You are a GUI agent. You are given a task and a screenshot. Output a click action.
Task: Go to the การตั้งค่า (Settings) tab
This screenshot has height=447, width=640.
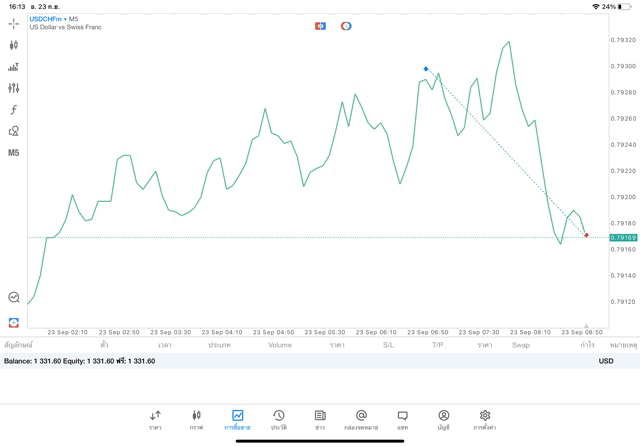click(485, 419)
